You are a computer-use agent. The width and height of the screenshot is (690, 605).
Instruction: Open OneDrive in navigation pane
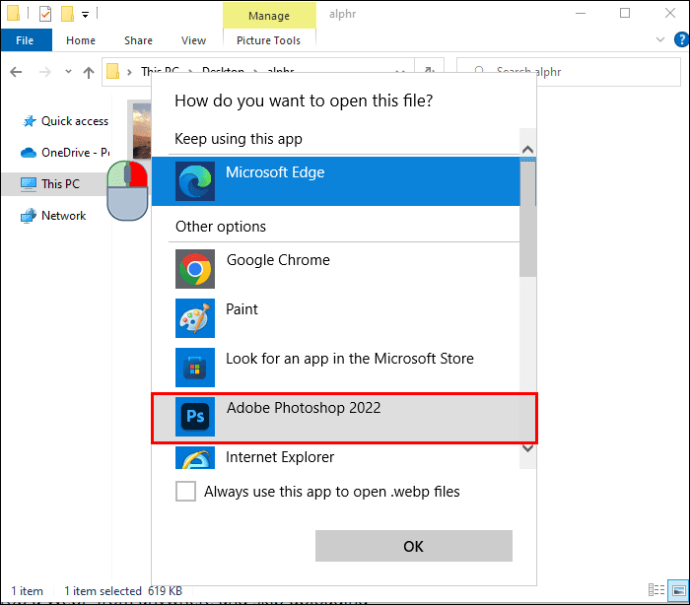pos(66,153)
